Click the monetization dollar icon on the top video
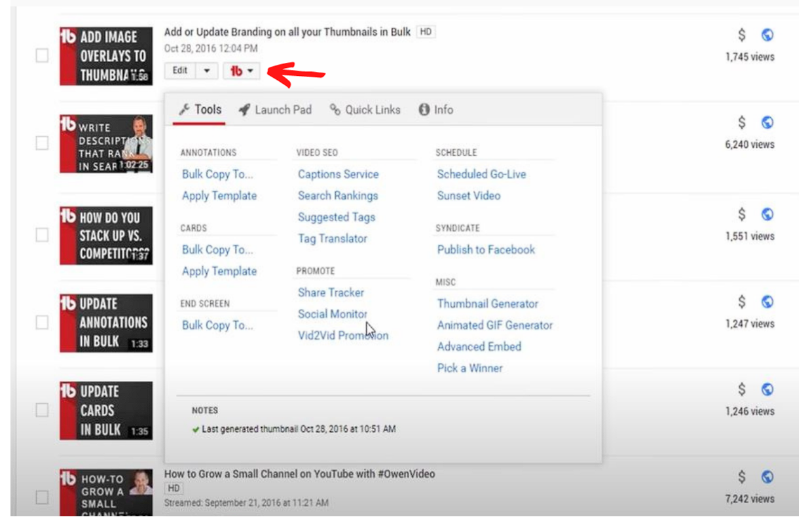This screenshot has height=532, width=808. click(741, 33)
